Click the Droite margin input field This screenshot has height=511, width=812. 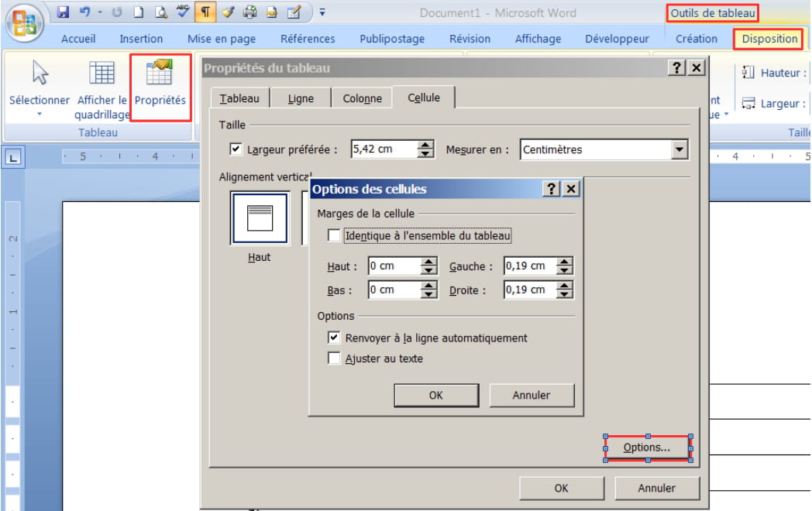coord(530,290)
